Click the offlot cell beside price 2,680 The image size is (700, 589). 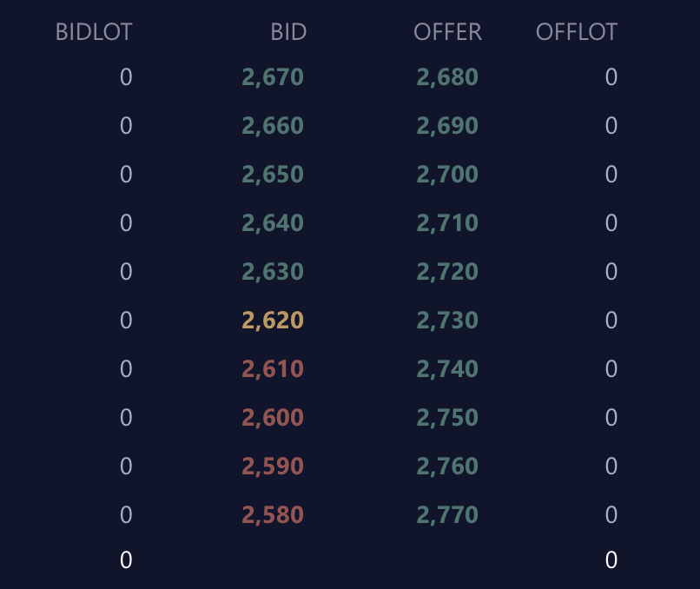[x=611, y=76]
